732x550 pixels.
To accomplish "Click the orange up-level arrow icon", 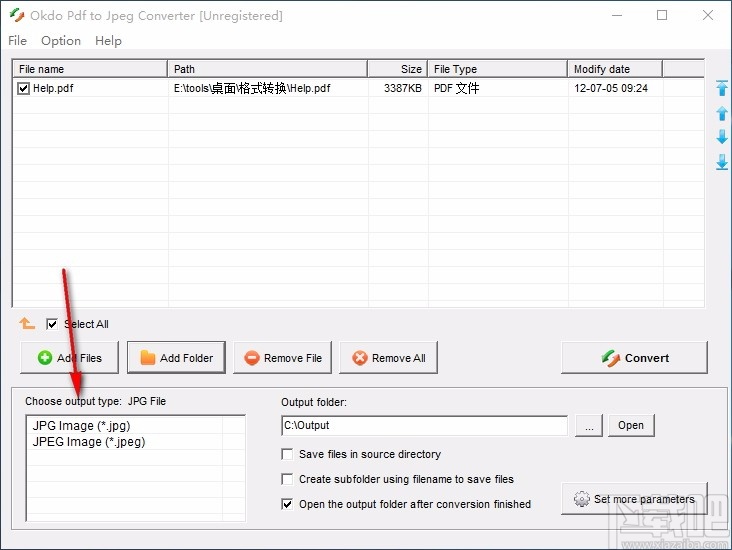I will [x=27, y=324].
